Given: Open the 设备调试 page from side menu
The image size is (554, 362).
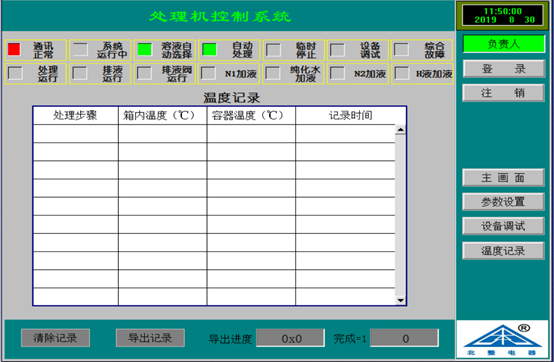Looking at the screenshot, I should point(503,226).
